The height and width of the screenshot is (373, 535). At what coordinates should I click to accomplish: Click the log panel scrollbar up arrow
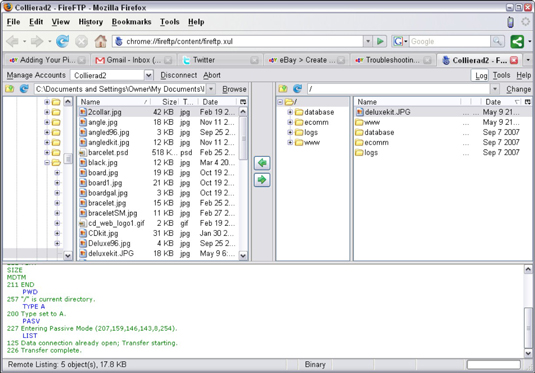pos(528,269)
